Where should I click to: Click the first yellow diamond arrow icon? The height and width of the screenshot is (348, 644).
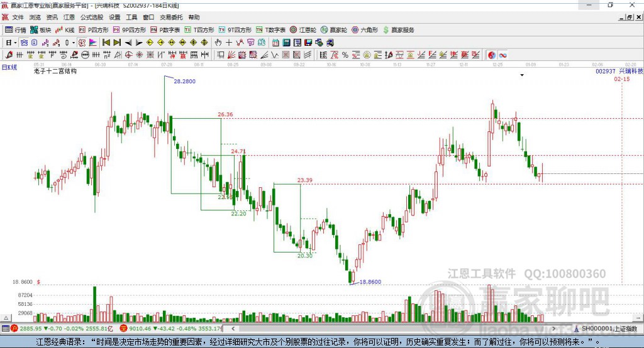pos(150,43)
